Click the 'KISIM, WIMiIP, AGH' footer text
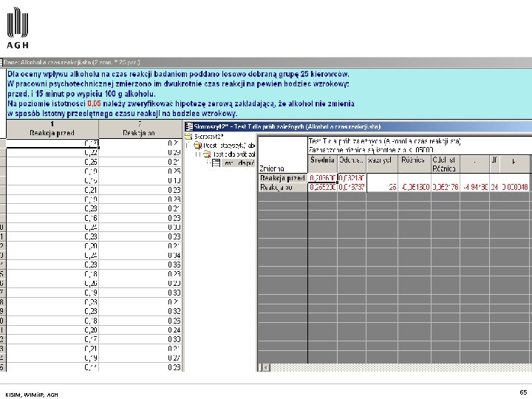Screen dimensions: 532x399 (x=32, y=395)
